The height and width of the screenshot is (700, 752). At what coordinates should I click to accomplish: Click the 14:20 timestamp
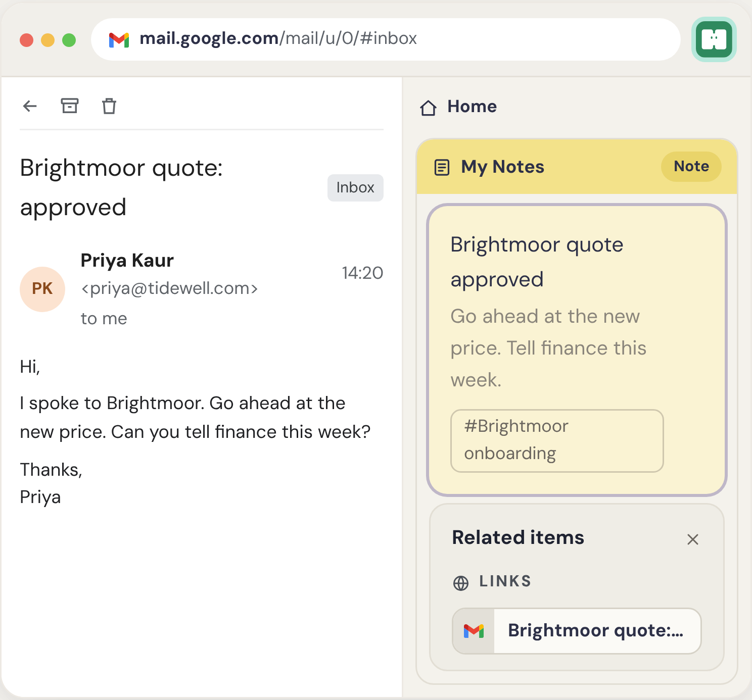point(362,273)
